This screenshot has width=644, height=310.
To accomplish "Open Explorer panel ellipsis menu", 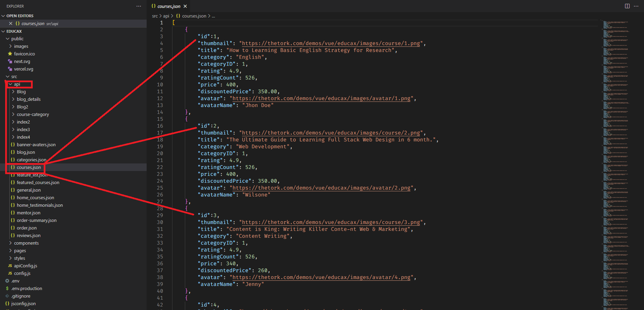I will pos(139,6).
